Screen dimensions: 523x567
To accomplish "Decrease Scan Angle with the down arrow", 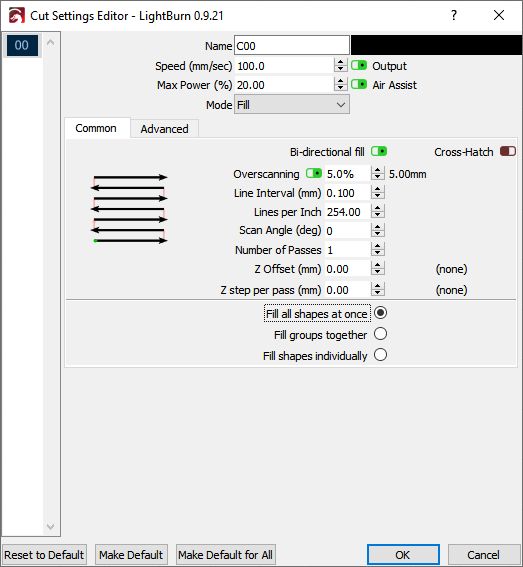I will pyautogui.click(x=378, y=234).
